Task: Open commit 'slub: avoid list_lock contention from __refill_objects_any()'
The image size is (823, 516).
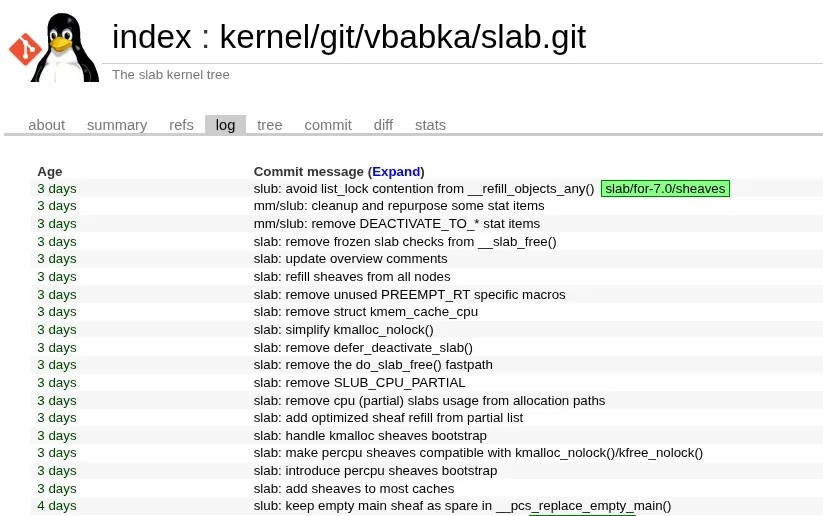Action: [423, 189]
